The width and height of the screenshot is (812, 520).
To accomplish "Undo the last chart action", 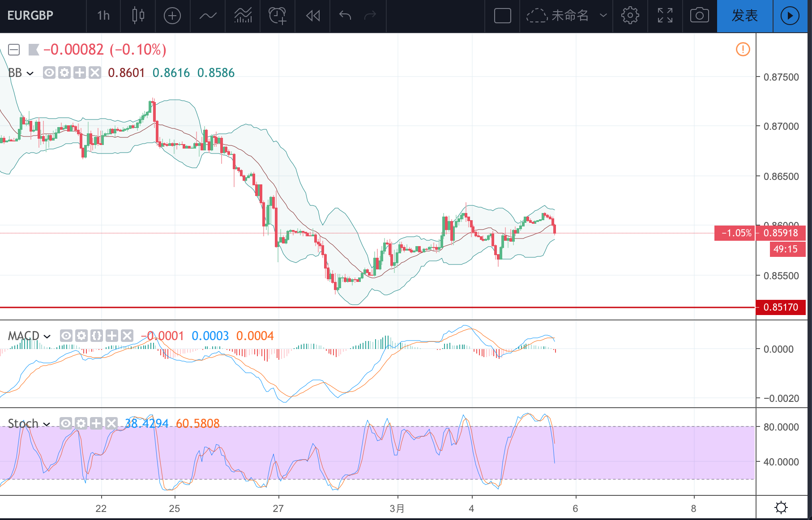I will coord(345,16).
